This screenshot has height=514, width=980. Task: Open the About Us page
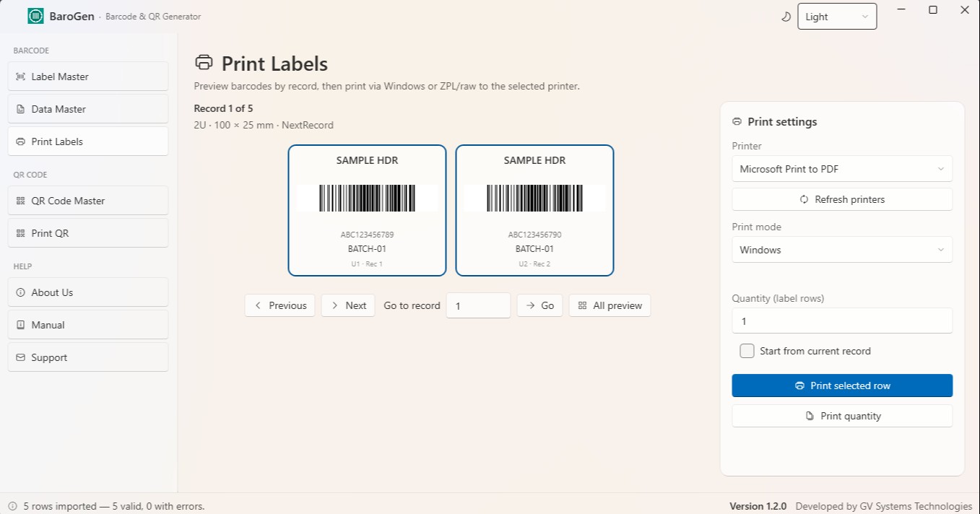tap(88, 292)
